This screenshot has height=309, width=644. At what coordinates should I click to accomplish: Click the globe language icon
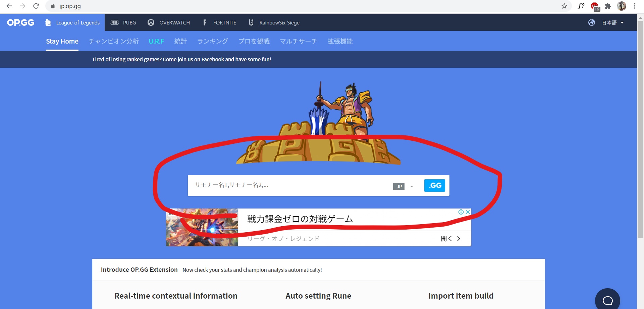coord(592,22)
